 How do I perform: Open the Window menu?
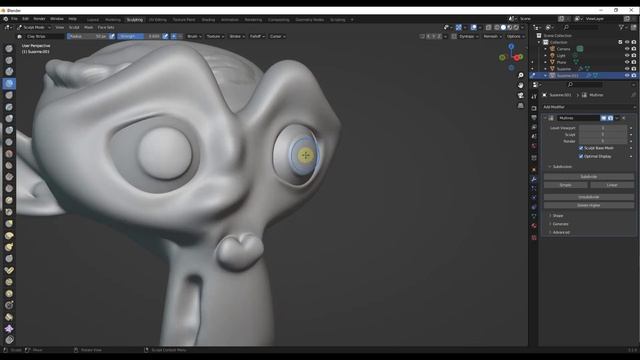click(x=57, y=19)
